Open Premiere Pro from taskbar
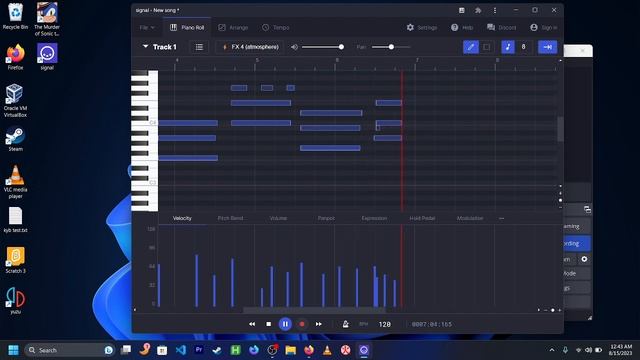Viewport: 640px width, 360px height. pos(199,350)
